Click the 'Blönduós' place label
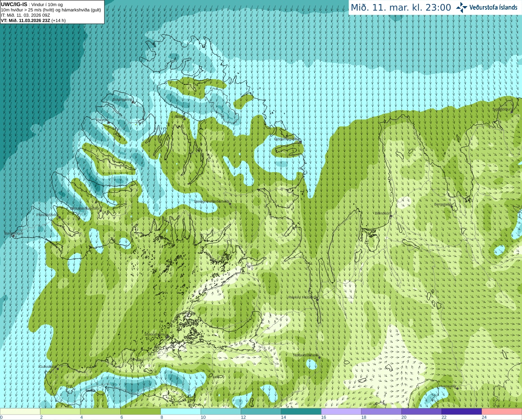 pos(383,213)
